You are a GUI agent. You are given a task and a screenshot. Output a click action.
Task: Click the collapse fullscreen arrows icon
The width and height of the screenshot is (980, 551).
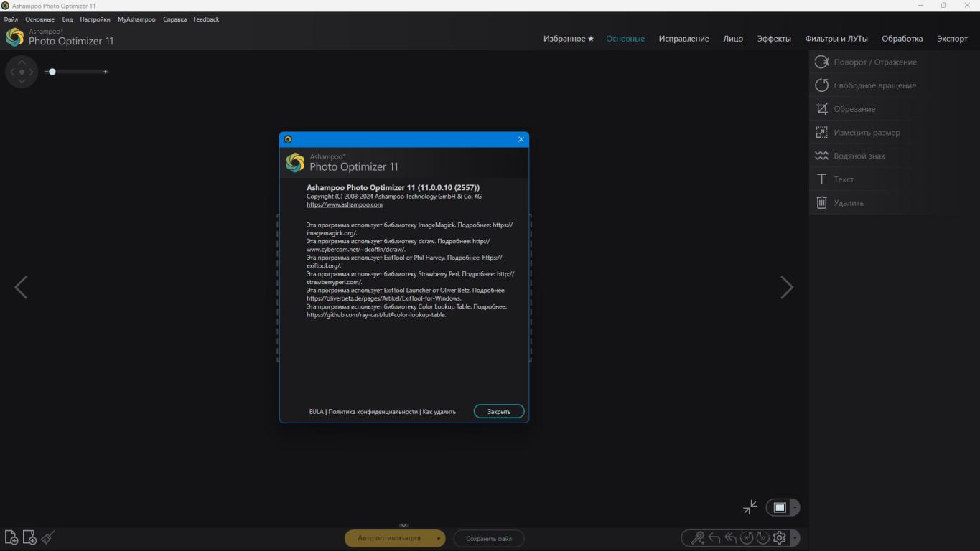click(x=750, y=507)
